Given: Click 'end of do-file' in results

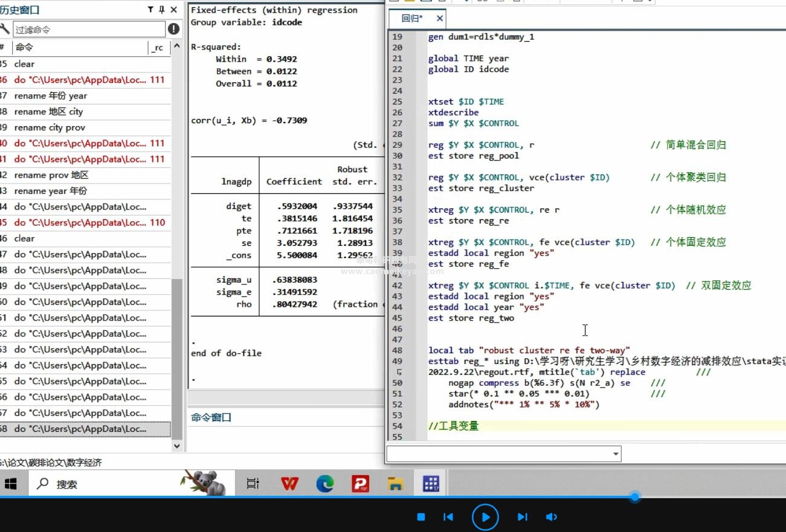Looking at the screenshot, I should pyautogui.click(x=226, y=353).
